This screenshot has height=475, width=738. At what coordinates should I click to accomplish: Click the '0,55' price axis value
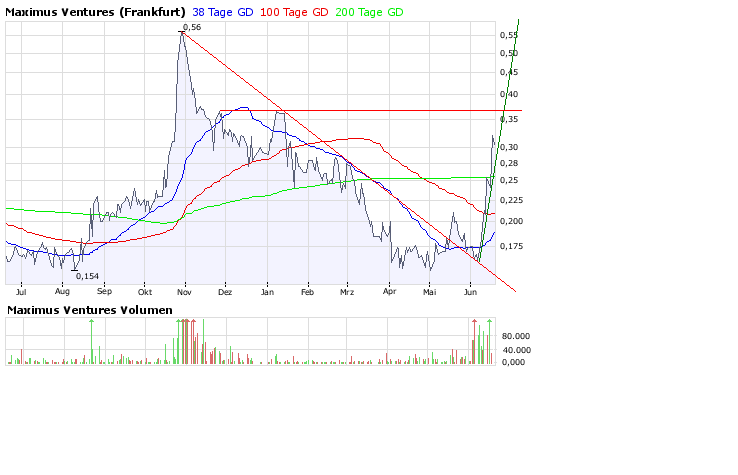509,35
